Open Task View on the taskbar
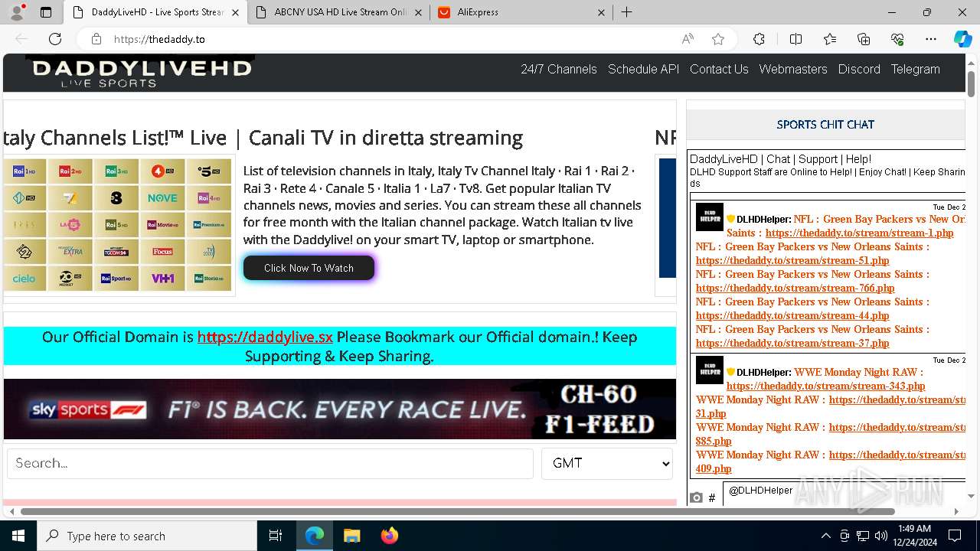980x551 pixels. click(276, 536)
